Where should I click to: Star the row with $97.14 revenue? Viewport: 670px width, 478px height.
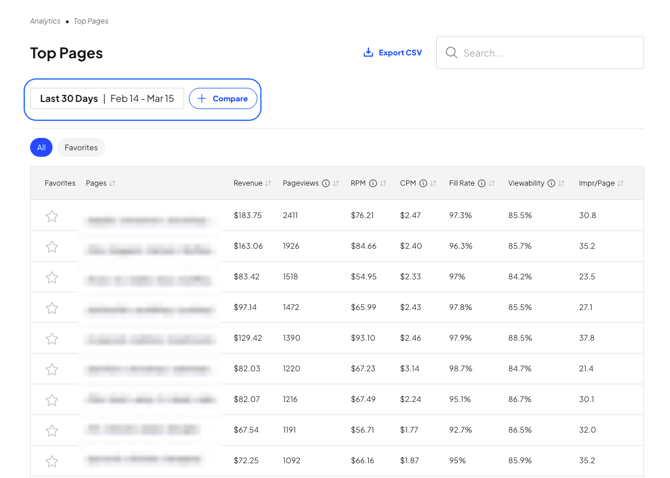52,308
